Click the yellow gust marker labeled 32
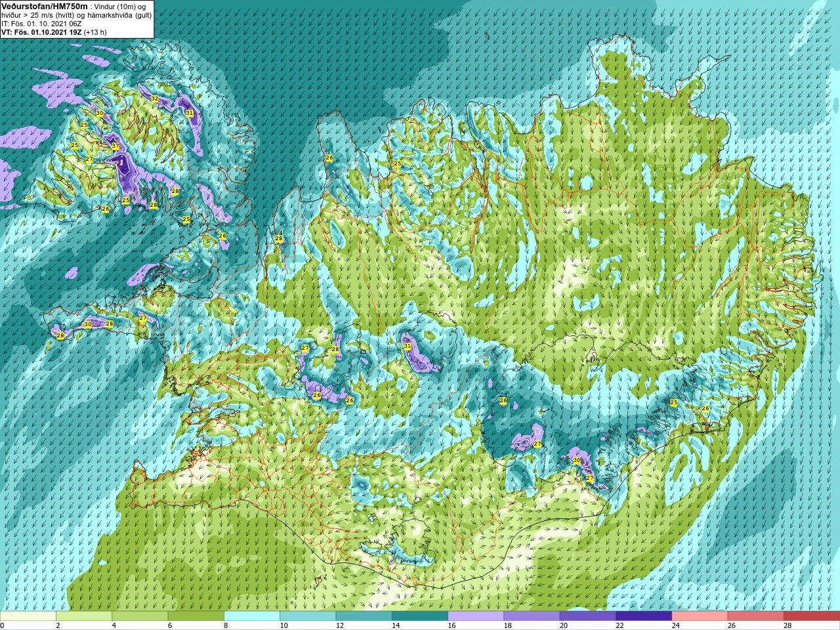The height and width of the screenshot is (630, 840). coord(155,99)
